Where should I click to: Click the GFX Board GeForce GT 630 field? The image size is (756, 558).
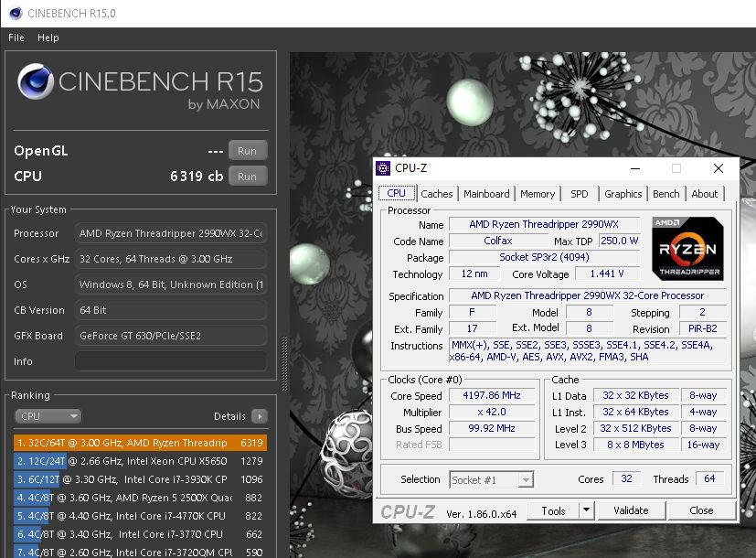pyautogui.click(x=171, y=336)
